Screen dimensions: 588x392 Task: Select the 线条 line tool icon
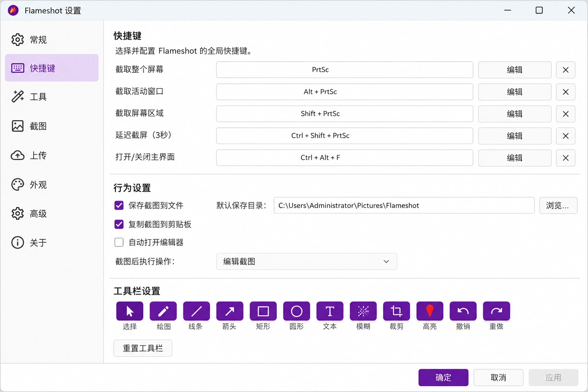(x=196, y=311)
